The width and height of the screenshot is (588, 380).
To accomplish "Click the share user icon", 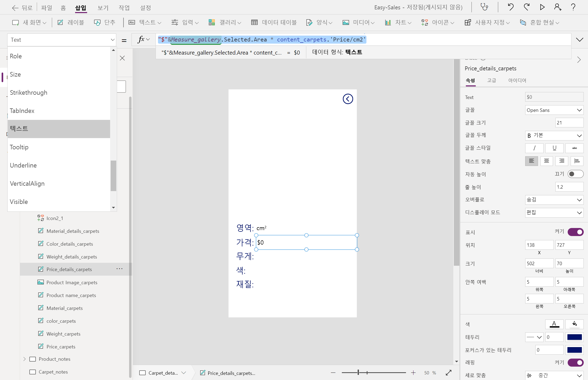I will pyautogui.click(x=558, y=7).
